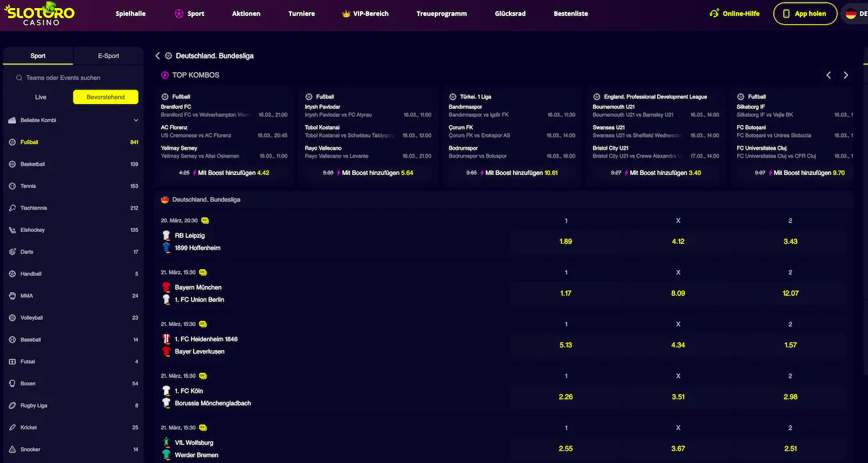868x463 pixels.
Task: Click the Eishockey icon in the sidebar
Action: click(13, 230)
